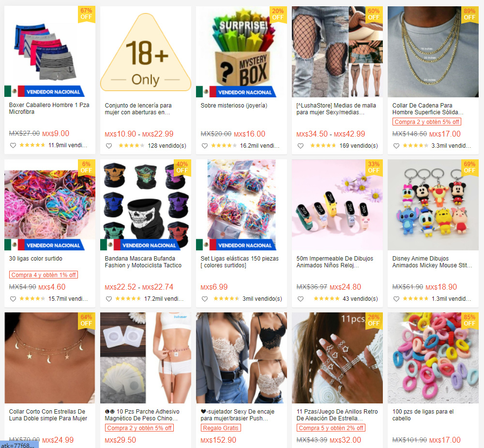The image size is (484, 448).
Task: Click the 'Regalo Gratis' tag
Action: tap(221, 428)
